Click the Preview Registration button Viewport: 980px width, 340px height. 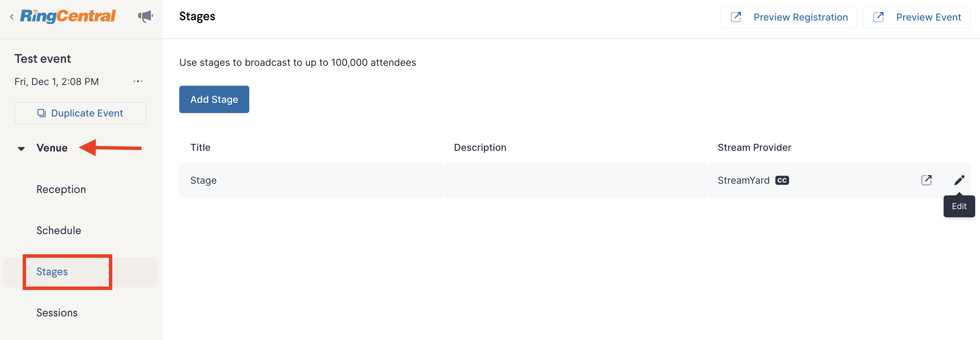click(x=789, y=17)
